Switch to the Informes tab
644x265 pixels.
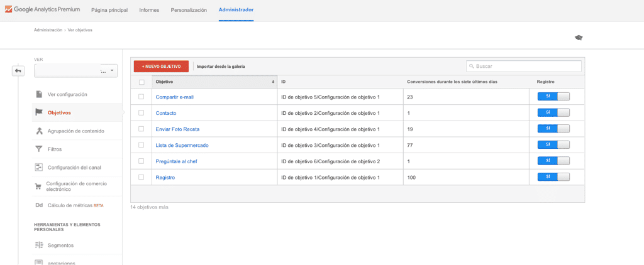pos(149,11)
